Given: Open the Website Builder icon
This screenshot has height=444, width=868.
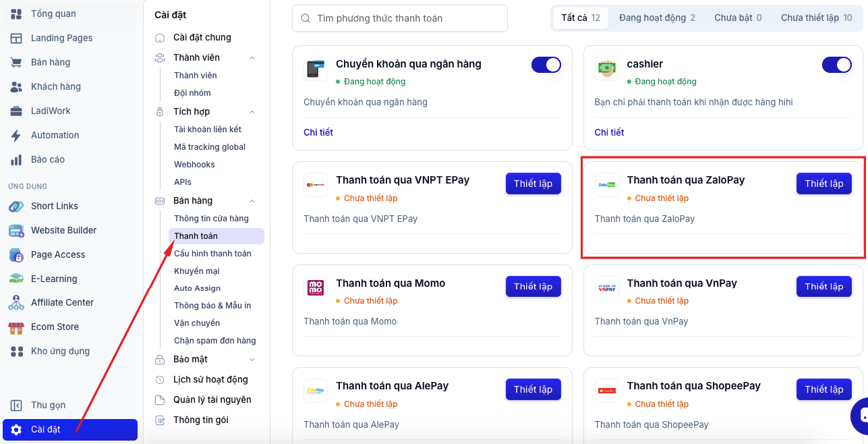Looking at the screenshot, I should pyautogui.click(x=16, y=230).
